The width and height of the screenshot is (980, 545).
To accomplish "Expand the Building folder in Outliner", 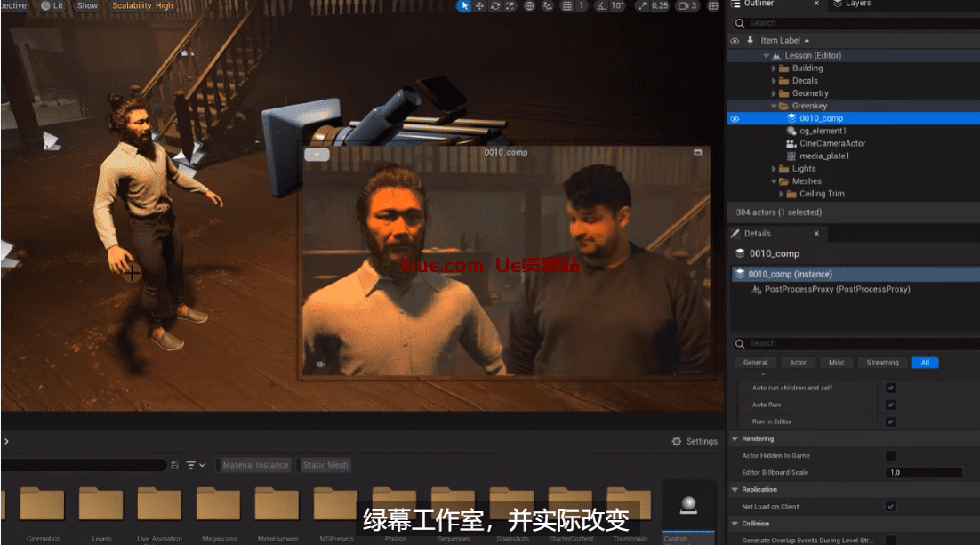I will (774, 68).
